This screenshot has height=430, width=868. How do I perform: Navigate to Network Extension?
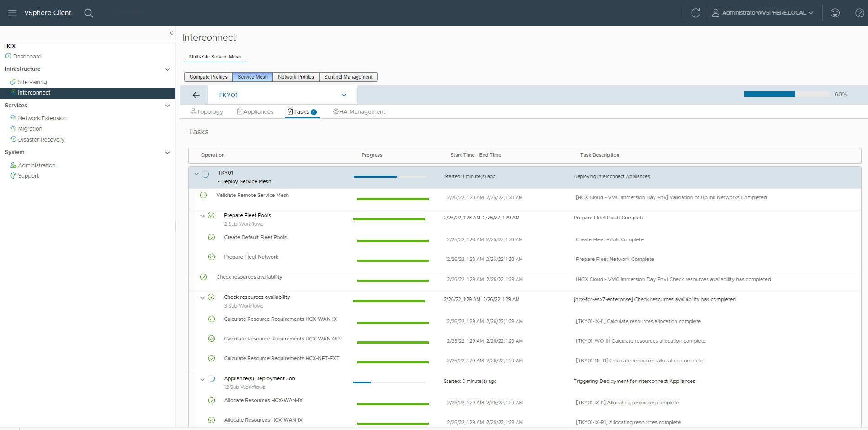pyautogui.click(x=43, y=118)
